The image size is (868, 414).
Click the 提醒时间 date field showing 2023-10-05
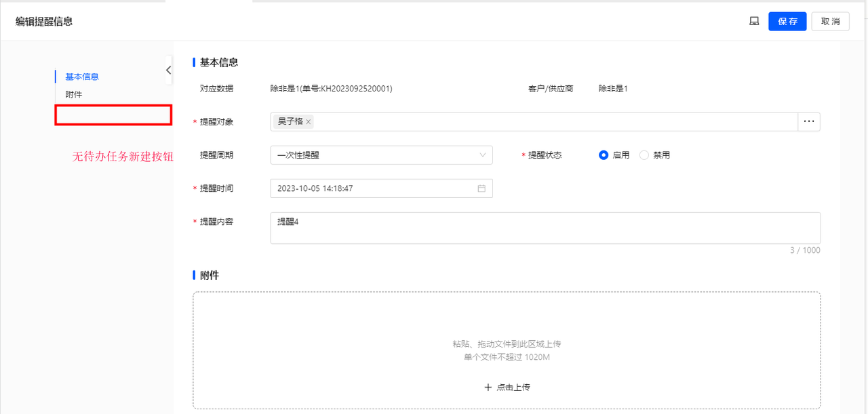(381, 188)
